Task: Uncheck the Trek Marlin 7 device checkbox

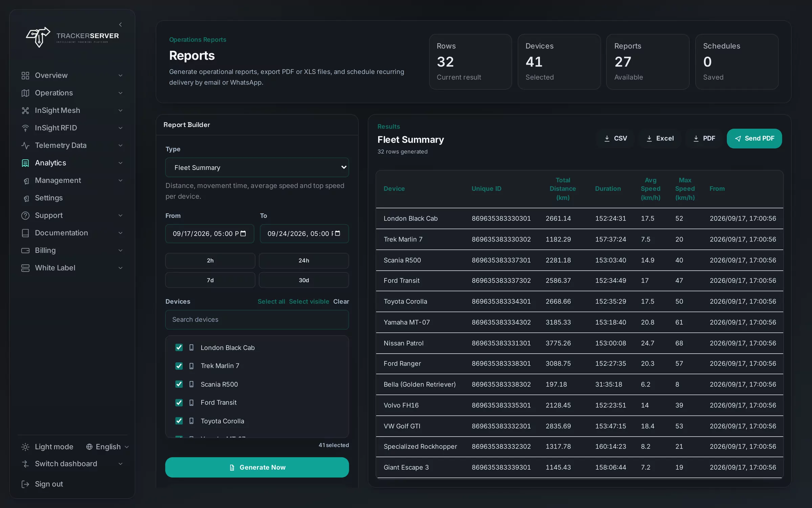Action: [179, 366]
